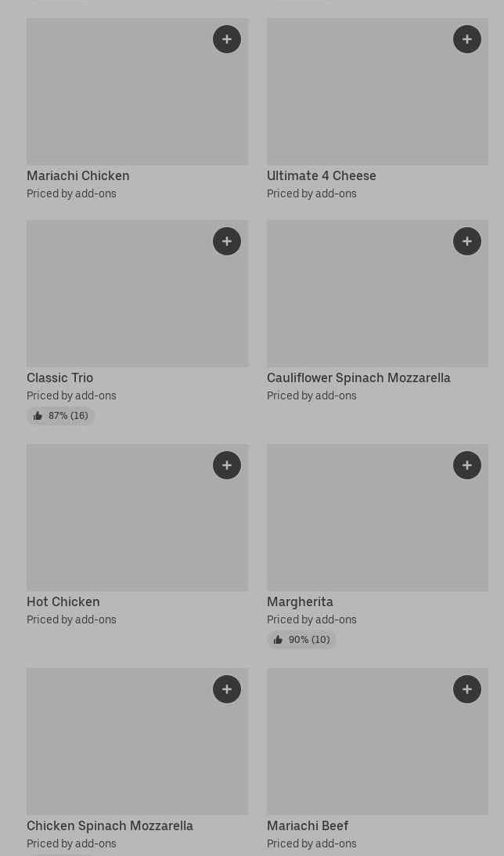Open the Mariachi Beef item title
Screen dimensions: 504x856
pyautogui.click(x=308, y=826)
